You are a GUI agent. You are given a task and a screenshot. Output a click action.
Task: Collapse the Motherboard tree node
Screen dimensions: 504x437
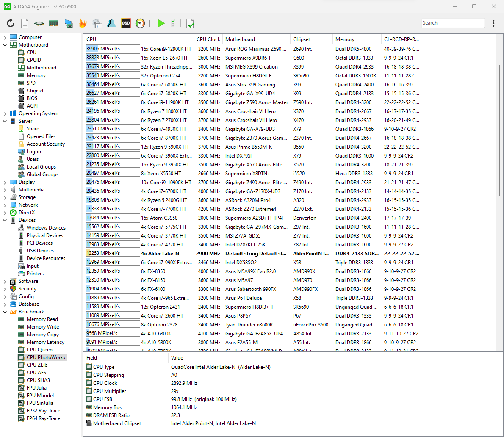coord(5,45)
